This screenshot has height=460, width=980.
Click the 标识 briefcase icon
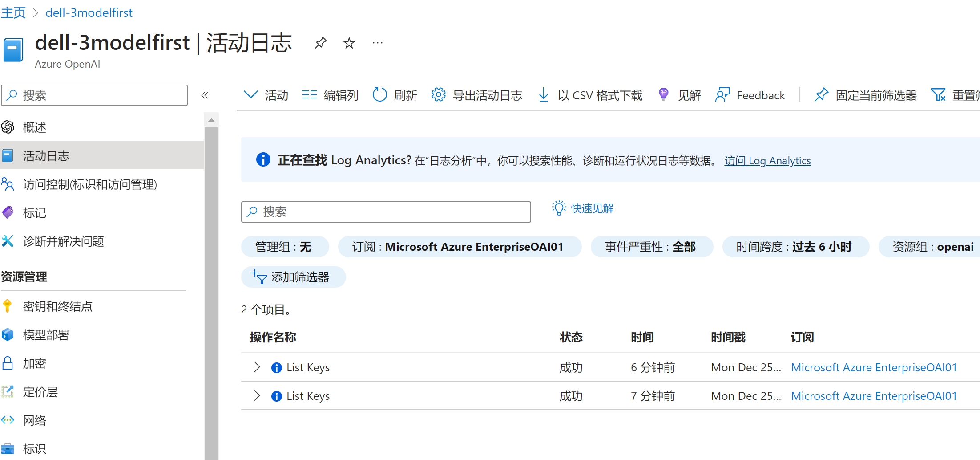[x=8, y=448]
